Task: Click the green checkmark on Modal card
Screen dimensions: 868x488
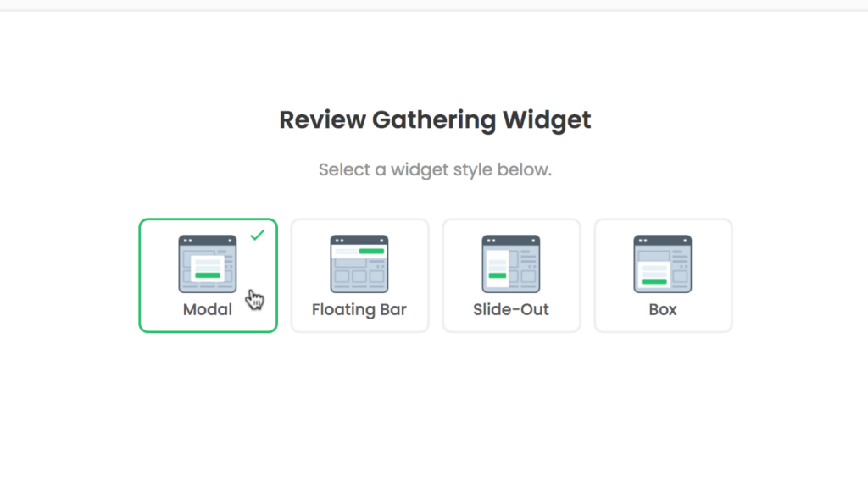Action: point(258,235)
